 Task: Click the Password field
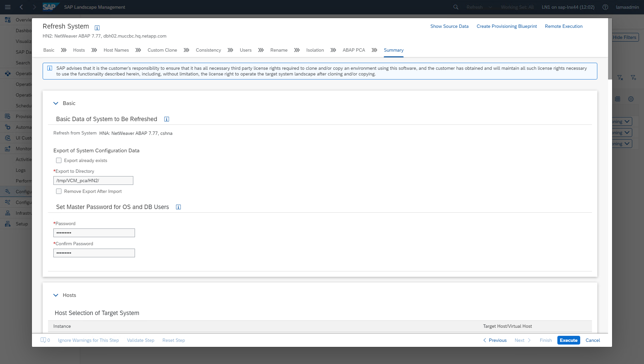coord(94,233)
